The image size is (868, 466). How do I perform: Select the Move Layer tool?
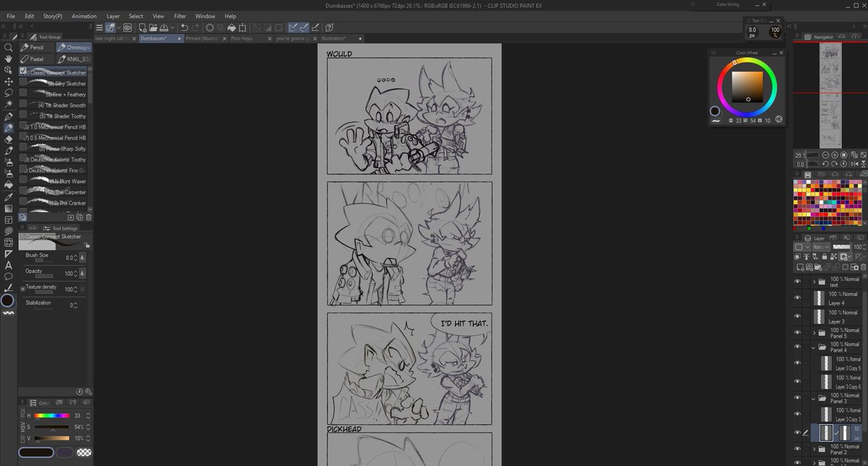pos(8,82)
